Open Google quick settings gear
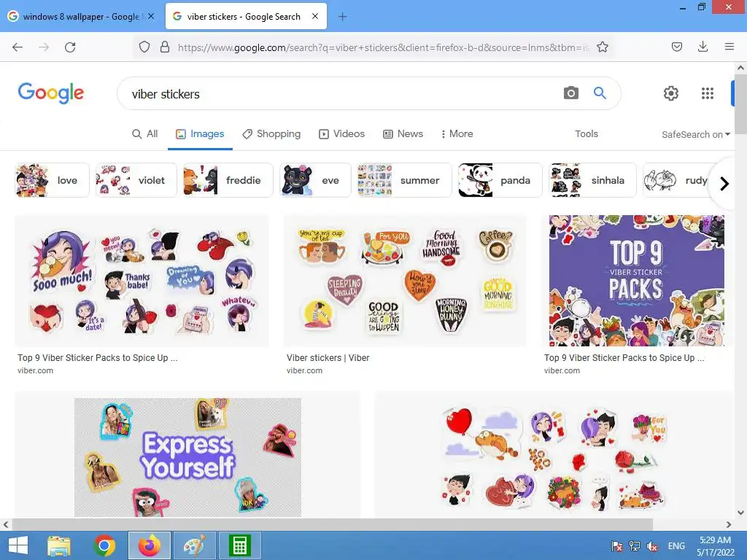747x560 pixels. point(671,93)
